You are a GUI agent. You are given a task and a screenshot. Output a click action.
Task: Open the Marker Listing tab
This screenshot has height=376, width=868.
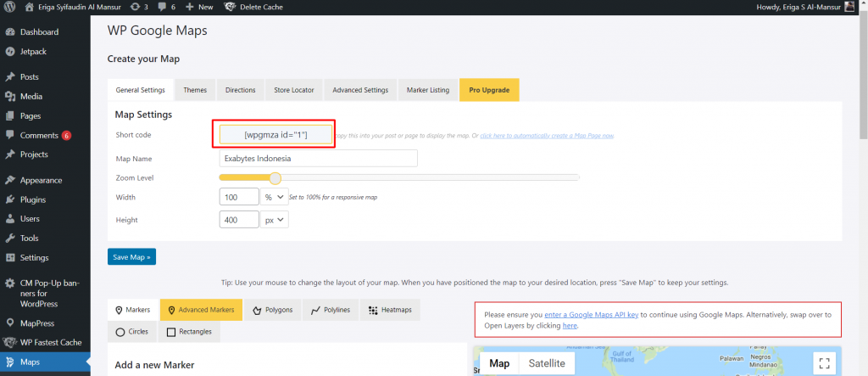428,90
